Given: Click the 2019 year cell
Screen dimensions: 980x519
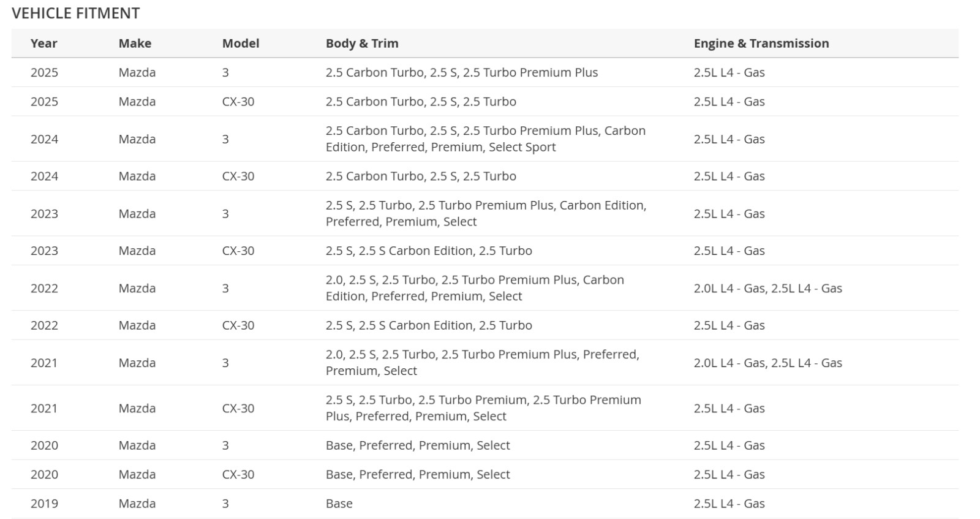Looking at the screenshot, I should (44, 504).
